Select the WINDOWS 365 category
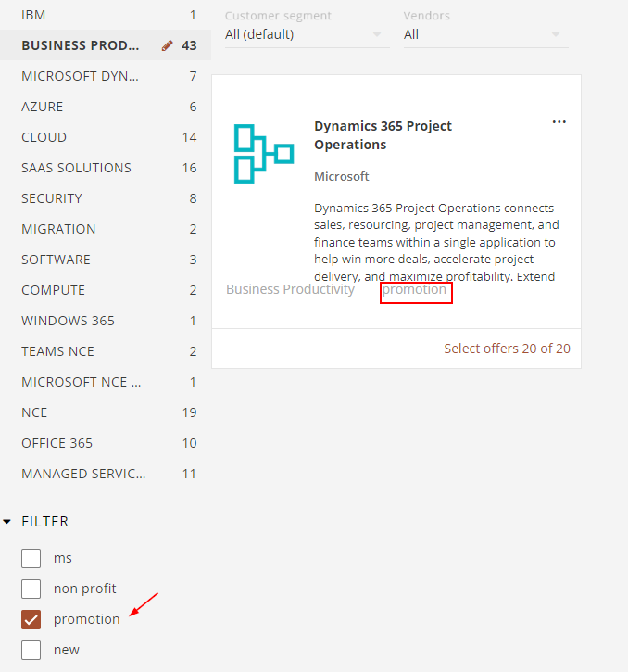The height and width of the screenshot is (672, 628). coord(106,321)
